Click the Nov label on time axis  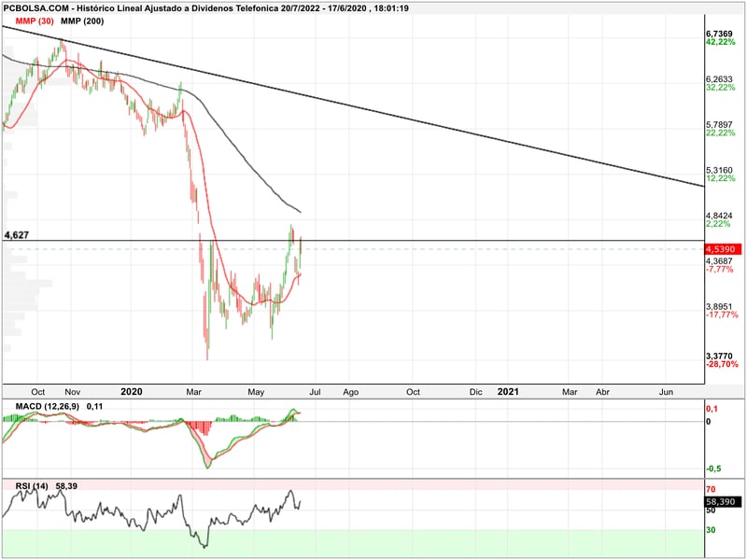pos(73,392)
